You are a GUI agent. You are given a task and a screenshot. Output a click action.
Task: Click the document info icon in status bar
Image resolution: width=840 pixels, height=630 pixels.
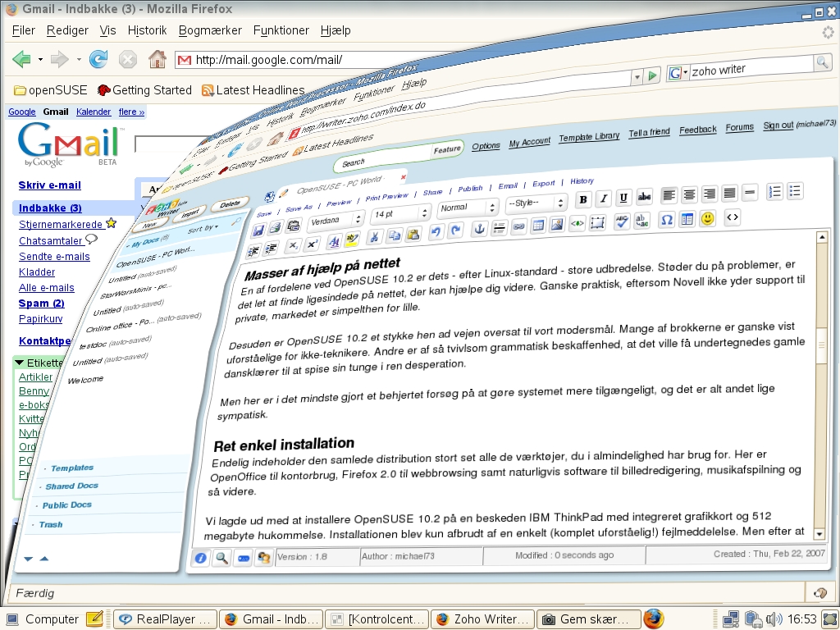(200, 558)
